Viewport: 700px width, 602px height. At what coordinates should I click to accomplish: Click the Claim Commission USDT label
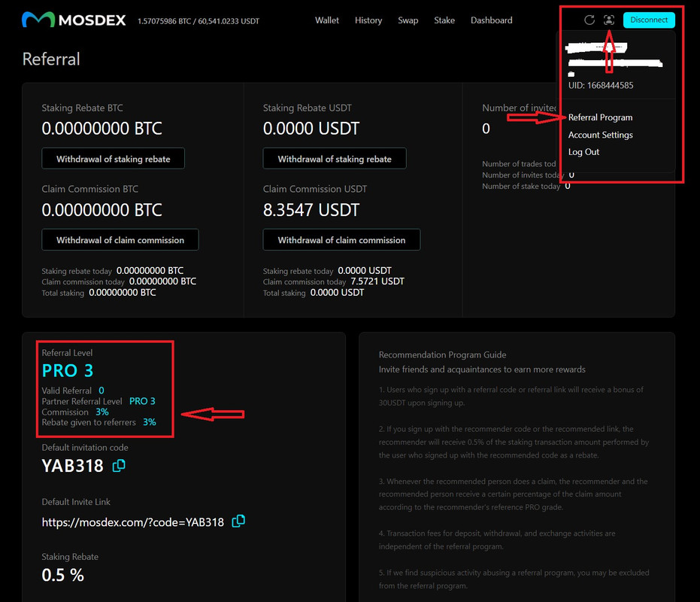[x=315, y=189]
